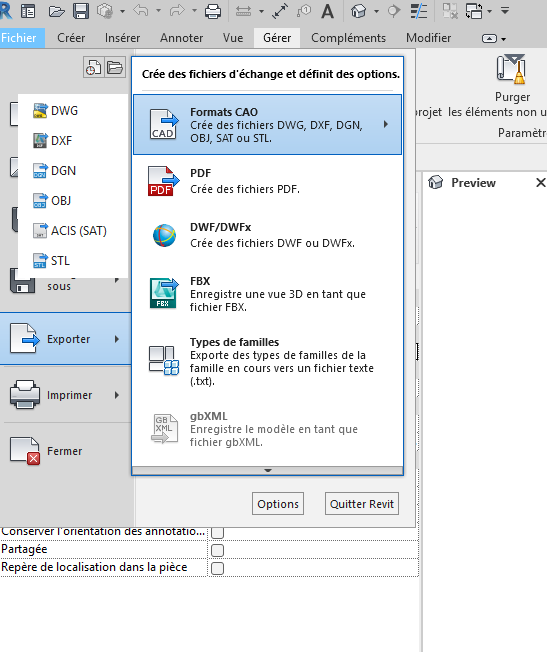Select the Aligned Dimension tool icon
Image resolution: width=547 pixels, height=652 pixels.
pyautogui.click(x=280, y=11)
